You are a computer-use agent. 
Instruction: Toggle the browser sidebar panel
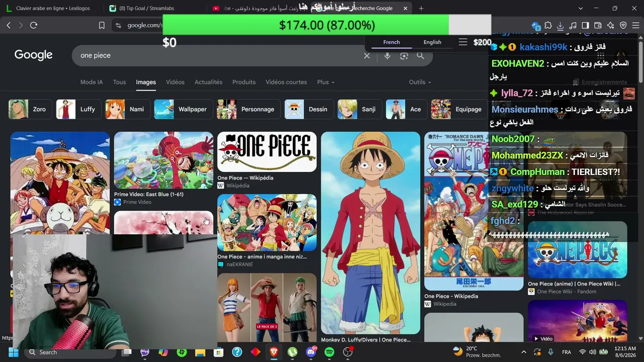point(585,25)
